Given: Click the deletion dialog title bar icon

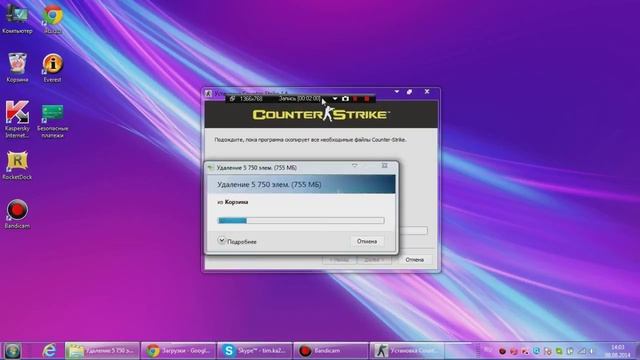Looking at the screenshot, I should tap(211, 167).
